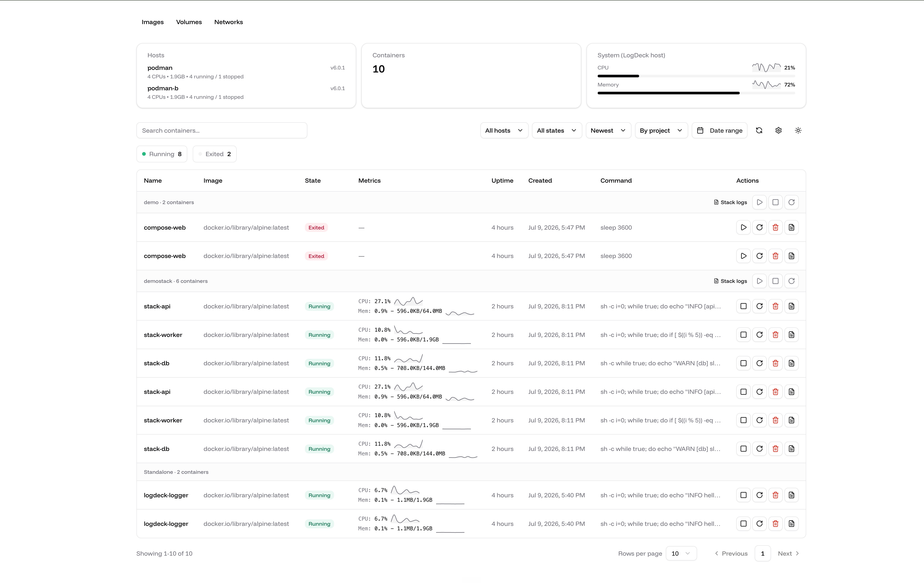
Task: Start the first compose-web container
Action: click(x=743, y=228)
